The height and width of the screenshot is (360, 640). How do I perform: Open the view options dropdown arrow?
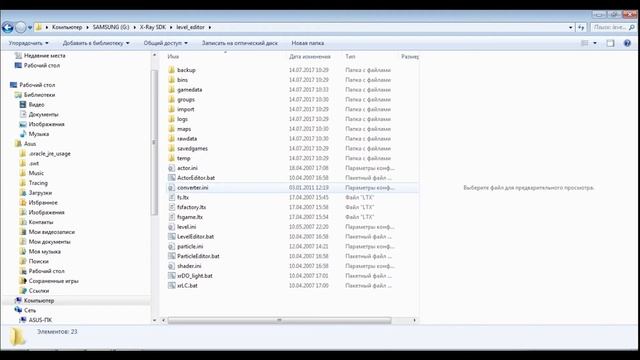click(595, 43)
